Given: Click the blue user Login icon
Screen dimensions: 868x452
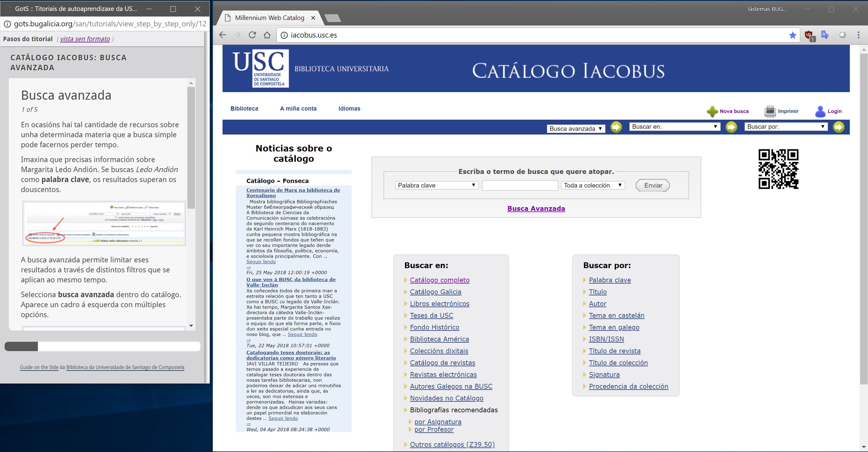Looking at the screenshot, I should pyautogui.click(x=820, y=111).
